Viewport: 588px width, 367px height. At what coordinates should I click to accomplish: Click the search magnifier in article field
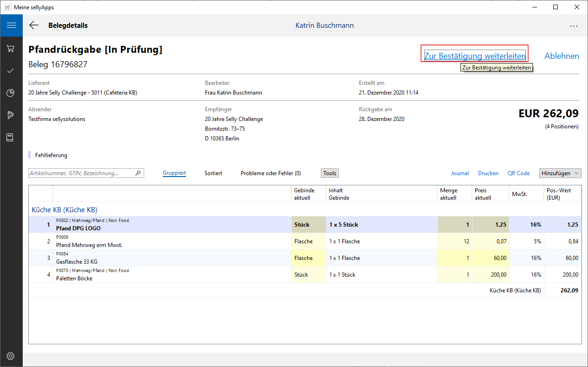pyautogui.click(x=138, y=173)
